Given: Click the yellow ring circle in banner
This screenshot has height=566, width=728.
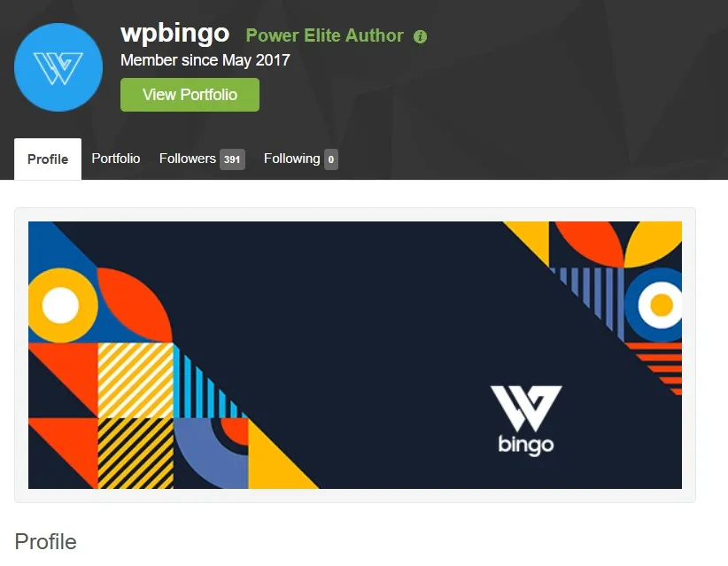Looking at the screenshot, I should tap(63, 305).
